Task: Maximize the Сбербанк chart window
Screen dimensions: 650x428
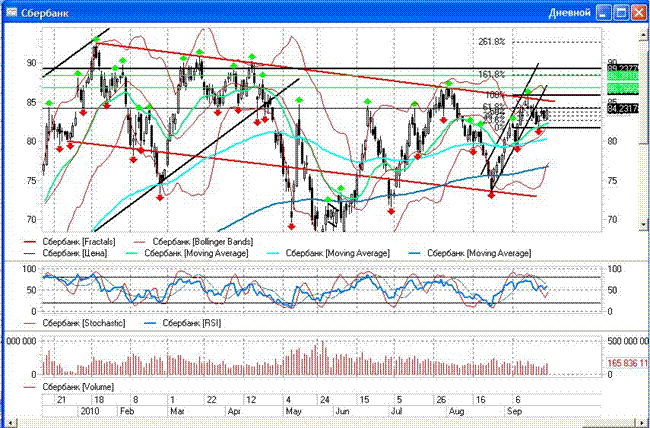Action: [x=621, y=13]
